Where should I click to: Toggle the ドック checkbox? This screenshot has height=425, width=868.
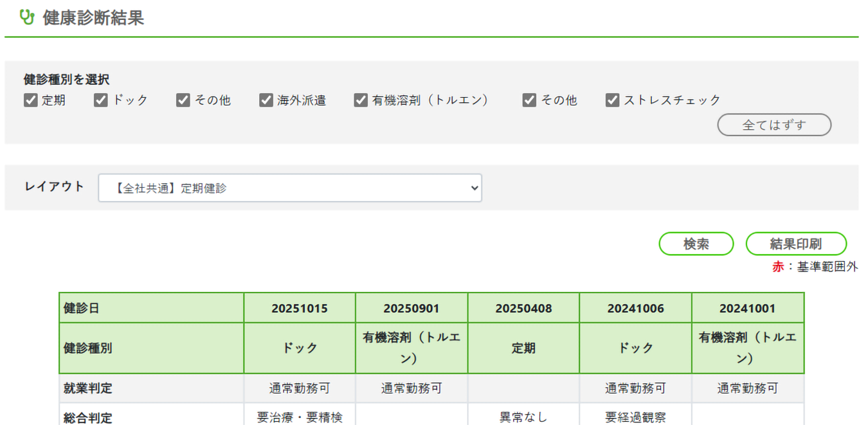tap(101, 100)
